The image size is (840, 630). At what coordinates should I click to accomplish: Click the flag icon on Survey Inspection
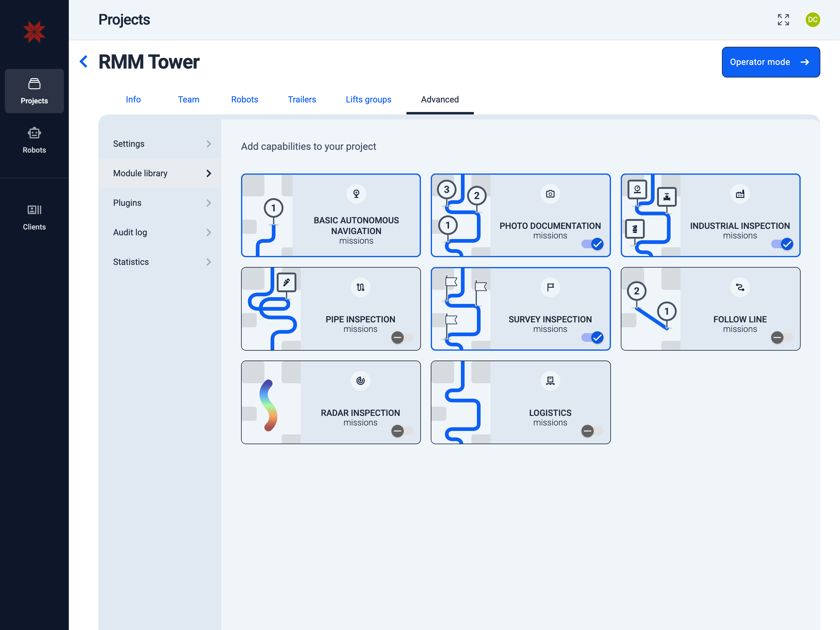click(x=550, y=287)
